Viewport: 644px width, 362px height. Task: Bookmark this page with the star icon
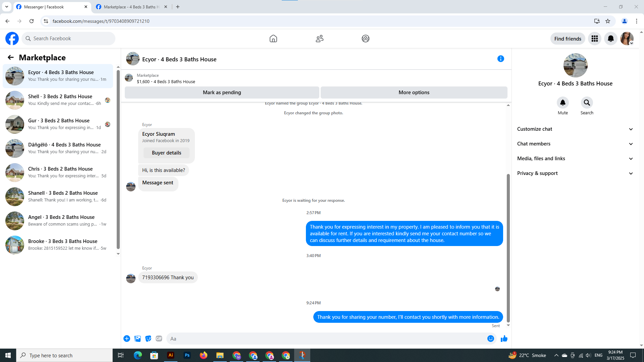[x=608, y=21]
